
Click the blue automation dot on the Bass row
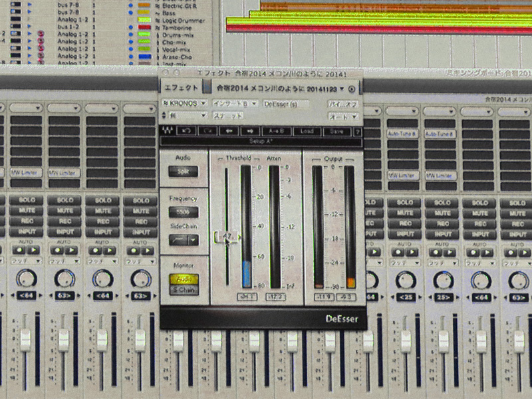pyautogui.click(x=130, y=13)
